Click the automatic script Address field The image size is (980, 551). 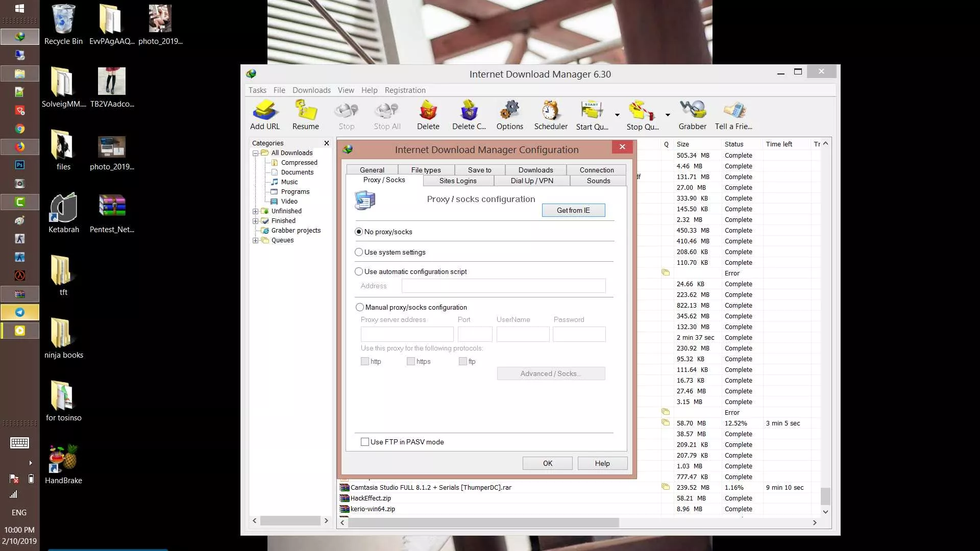click(x=503, y=286)
